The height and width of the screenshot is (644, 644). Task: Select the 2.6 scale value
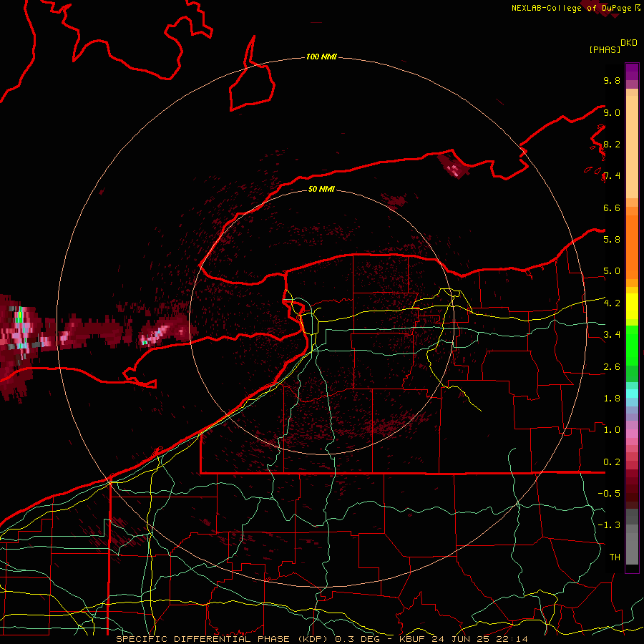click(x=612, y=367)
